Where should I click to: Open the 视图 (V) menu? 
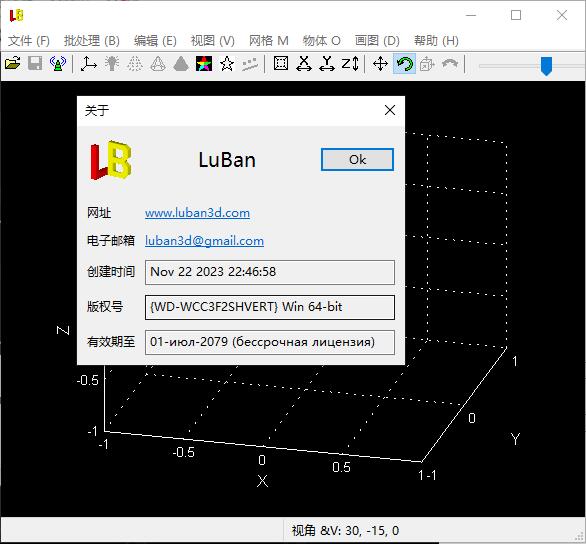[213, 40]
